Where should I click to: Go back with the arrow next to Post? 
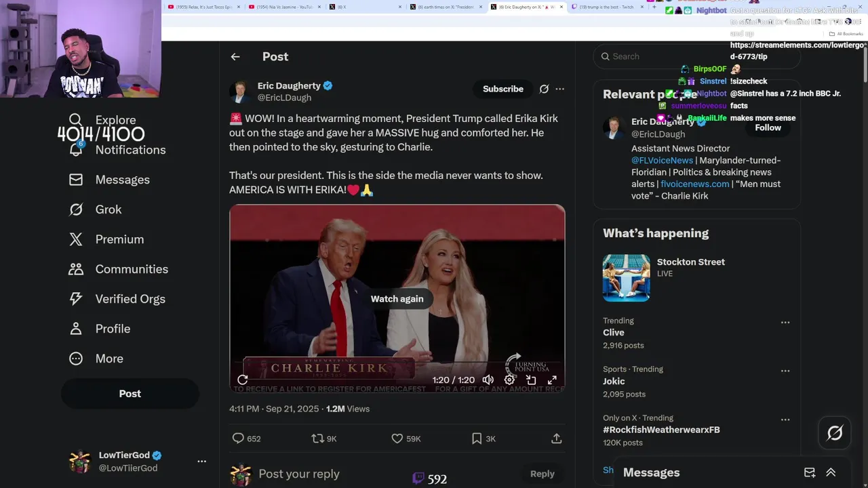coord(235,57)
